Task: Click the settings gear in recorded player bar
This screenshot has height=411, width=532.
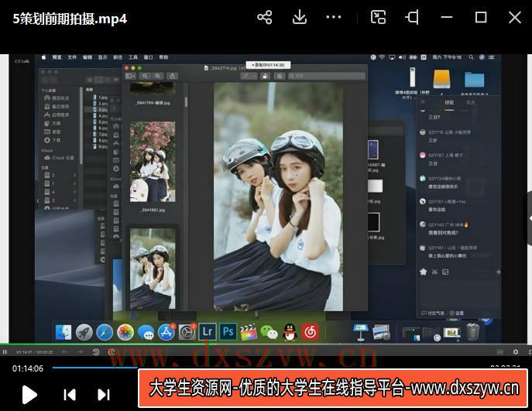Action: [516, 352]
